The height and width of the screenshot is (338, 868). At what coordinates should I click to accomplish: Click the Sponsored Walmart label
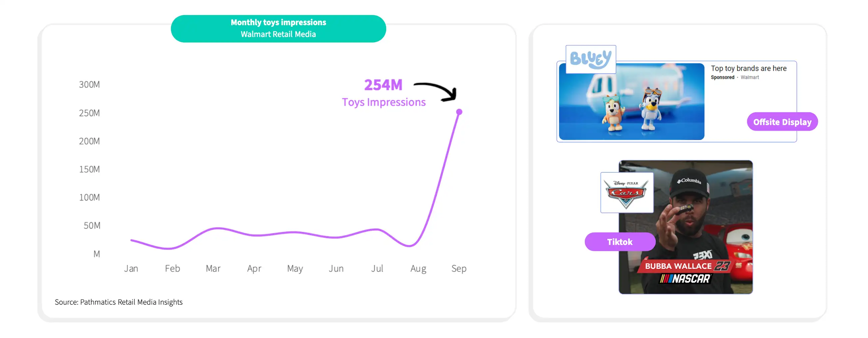click(x=734, y=78)
